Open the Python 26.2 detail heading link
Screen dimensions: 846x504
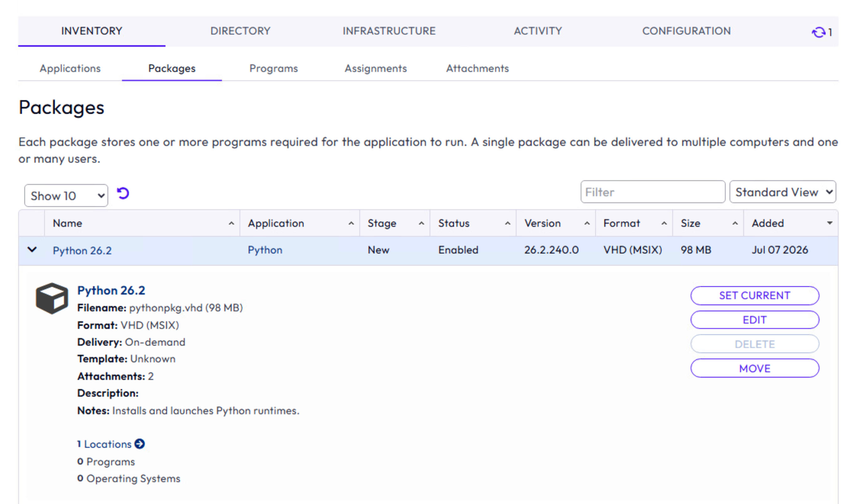click(x=111, y=290)
